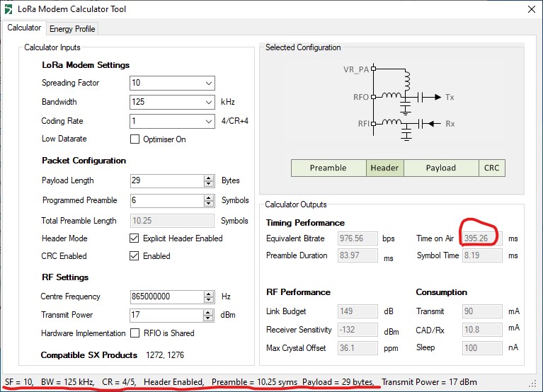The height and width of the screenshot is (392, 543).
Task: Click the 'RF Settings' heading
Action: pos(65,277)
